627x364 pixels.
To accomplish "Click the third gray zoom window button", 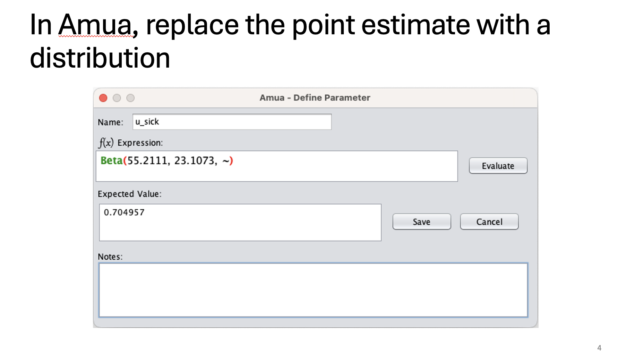I will pos(130,98).
